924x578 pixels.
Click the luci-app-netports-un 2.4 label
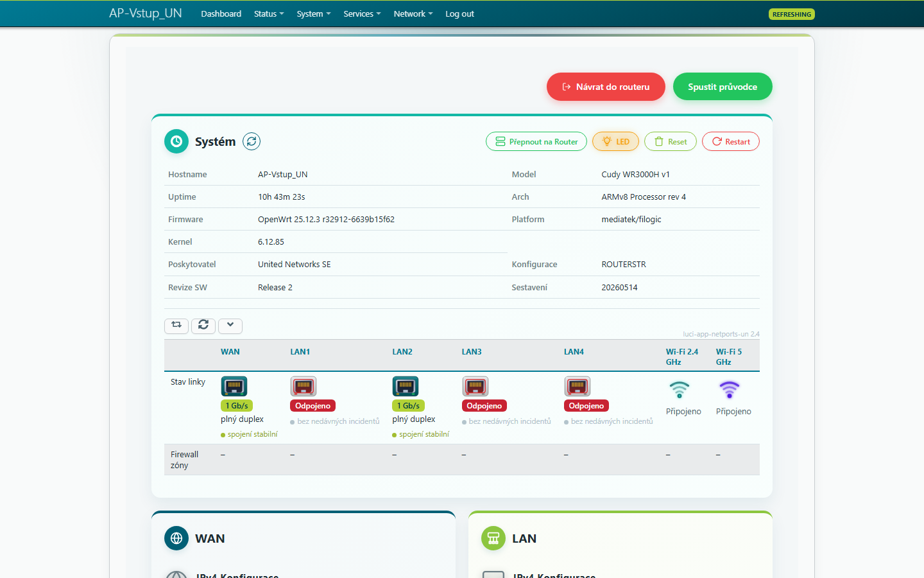pos(721,334)
